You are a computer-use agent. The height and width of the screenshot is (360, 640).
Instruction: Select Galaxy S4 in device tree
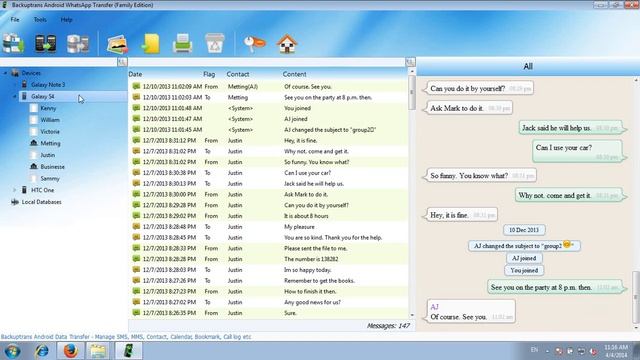42,97
